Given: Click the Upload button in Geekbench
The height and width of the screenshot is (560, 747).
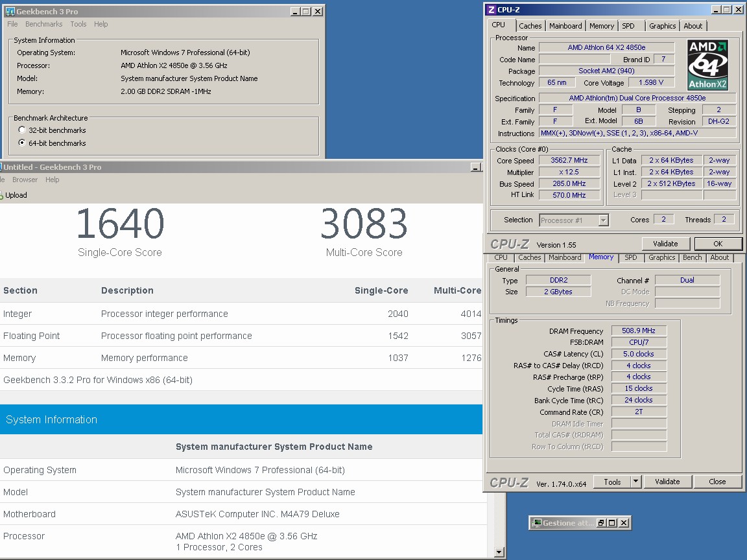Looking at the screenshot, I should click(14, 195).
